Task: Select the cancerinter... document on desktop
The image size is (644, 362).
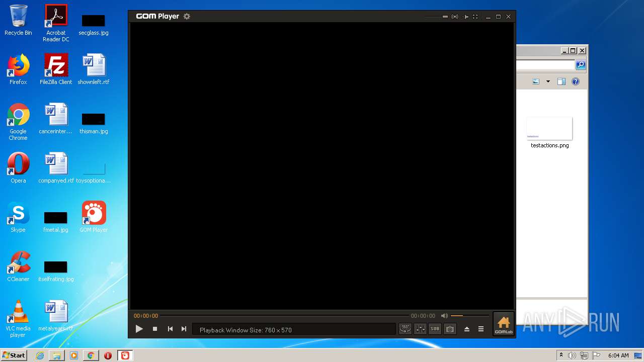Action: [x=56, y=119]
